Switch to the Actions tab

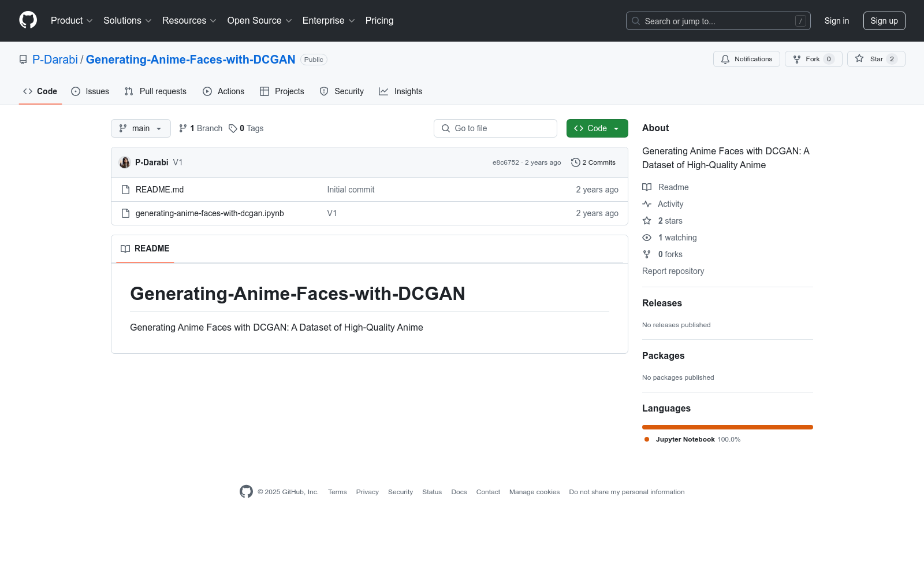click(223, 91)
